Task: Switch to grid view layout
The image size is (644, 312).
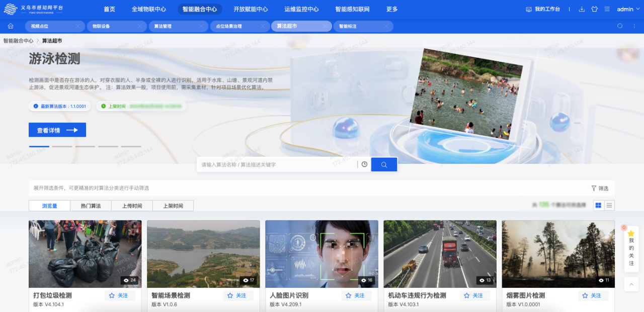Action: (598, 205)
